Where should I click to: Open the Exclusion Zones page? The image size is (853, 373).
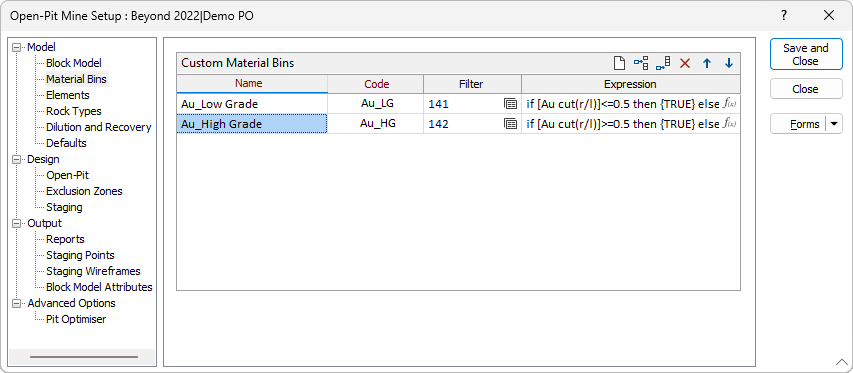click(x=84, y=191)
